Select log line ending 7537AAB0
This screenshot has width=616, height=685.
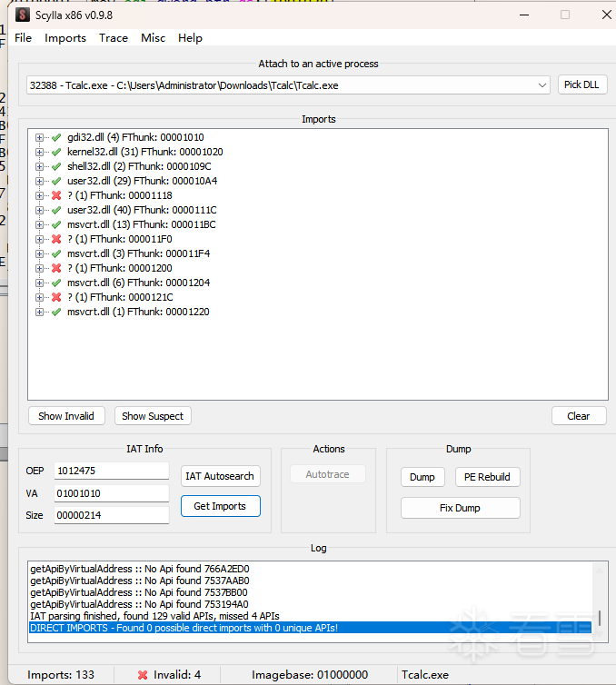140,581
